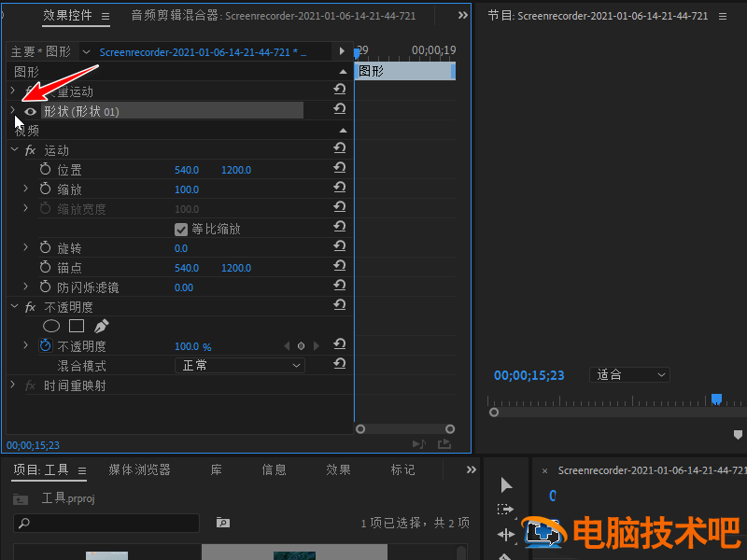Select the ellipse mask tool under opacity
This screenshot has height=560, width=747.
[x=52, y=327]
